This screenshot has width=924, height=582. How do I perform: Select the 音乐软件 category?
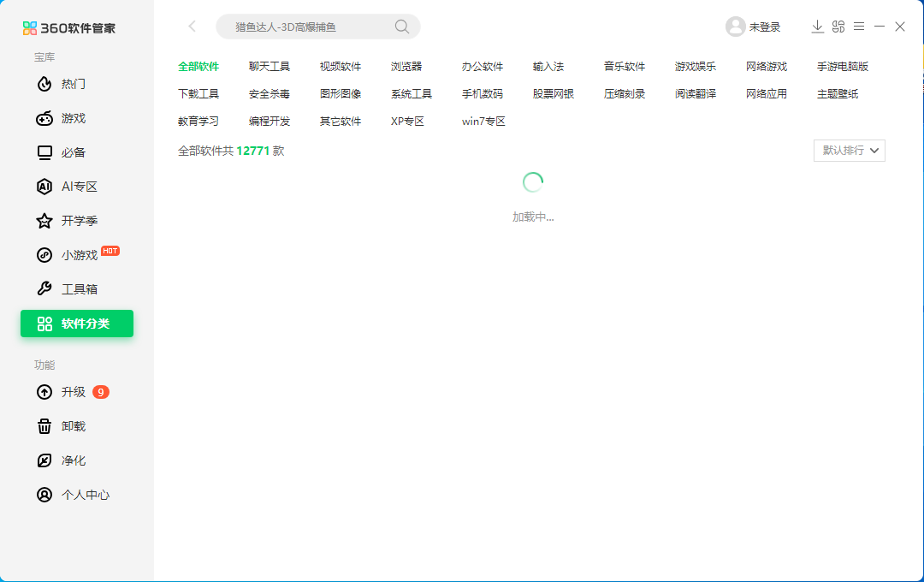[625, 67]
